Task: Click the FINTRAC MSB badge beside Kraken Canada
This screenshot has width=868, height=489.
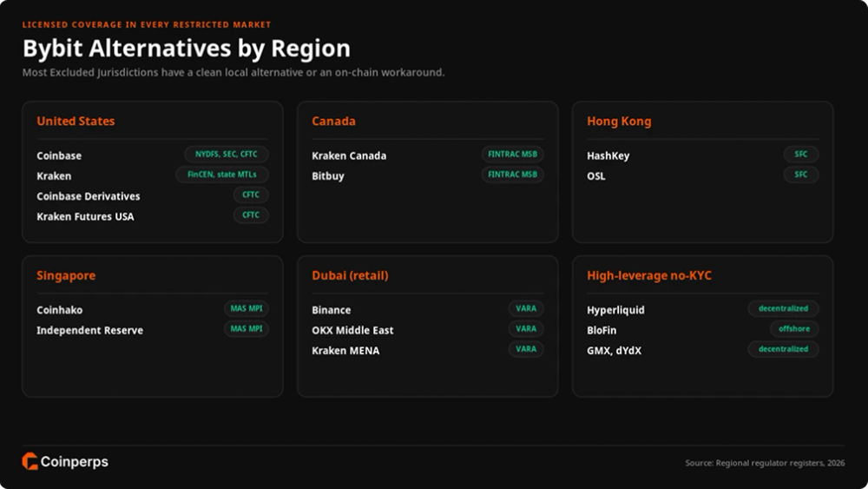Action: tap(513, 155)
